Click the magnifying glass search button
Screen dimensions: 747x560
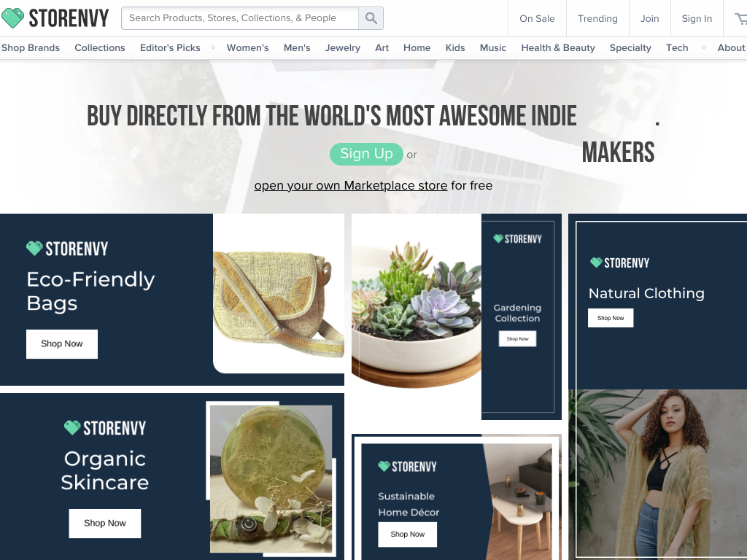[x=371, y=18]
